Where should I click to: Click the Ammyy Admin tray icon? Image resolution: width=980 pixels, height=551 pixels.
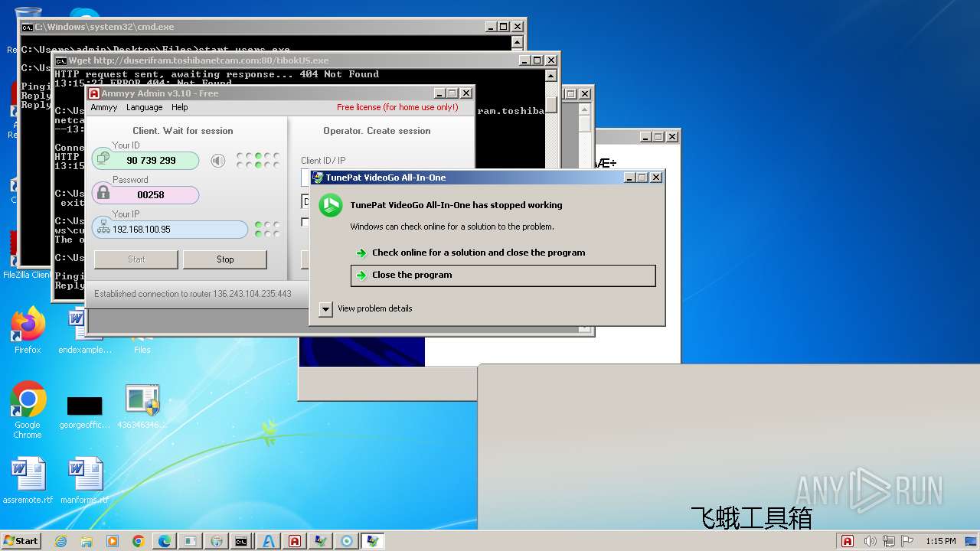[x=848, y=541]
